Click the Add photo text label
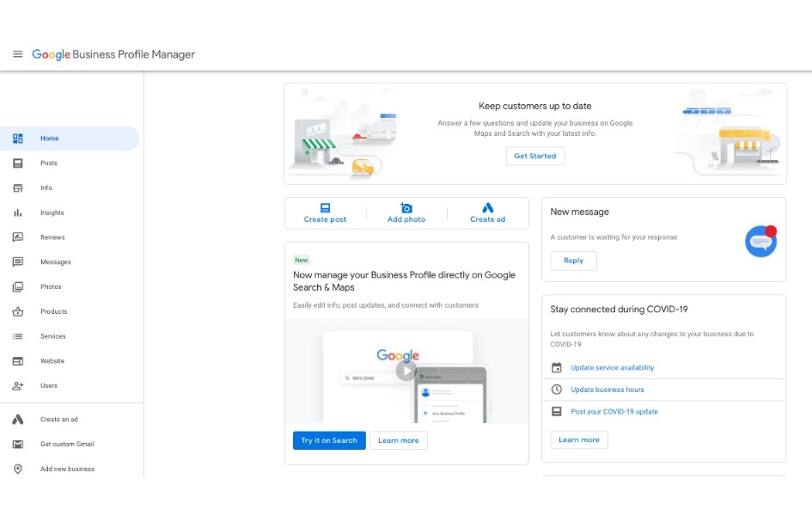812x516 pixels. pyautogui.click(x=406, y=219)
